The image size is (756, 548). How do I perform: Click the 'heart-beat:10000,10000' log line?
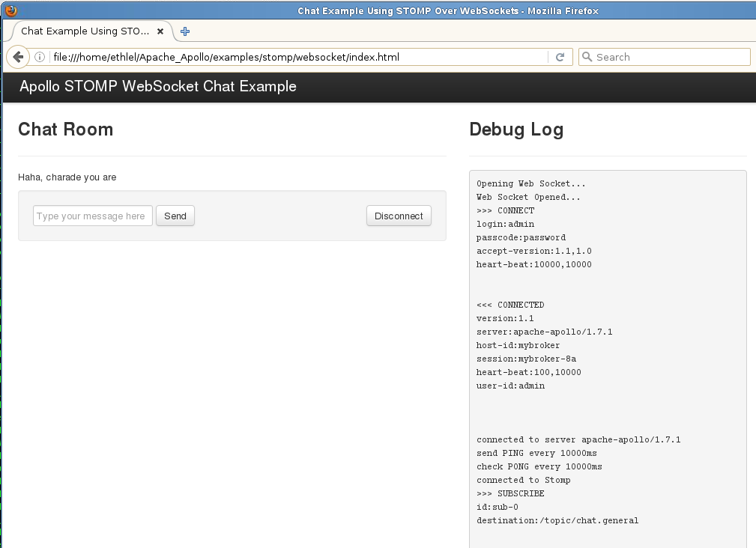tap(533, 264)
